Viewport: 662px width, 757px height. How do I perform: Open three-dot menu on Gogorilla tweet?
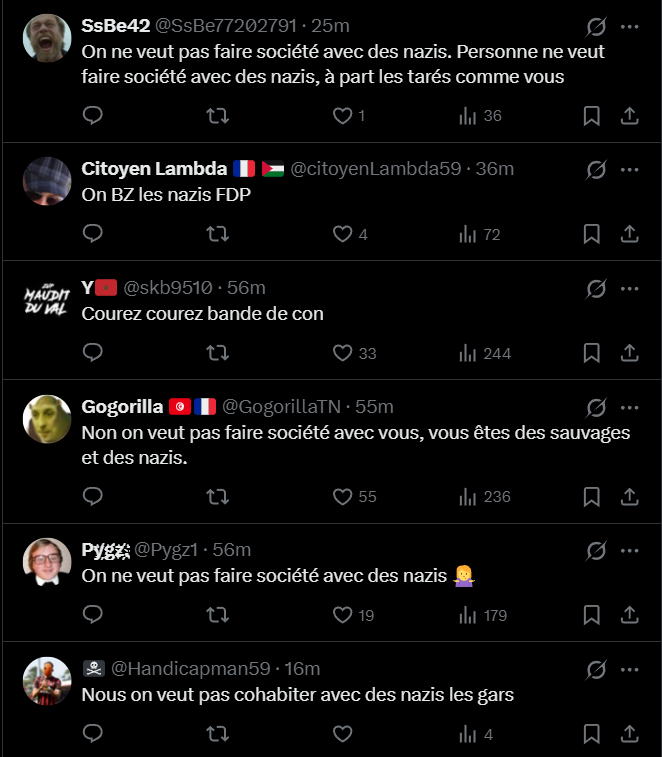629,407
